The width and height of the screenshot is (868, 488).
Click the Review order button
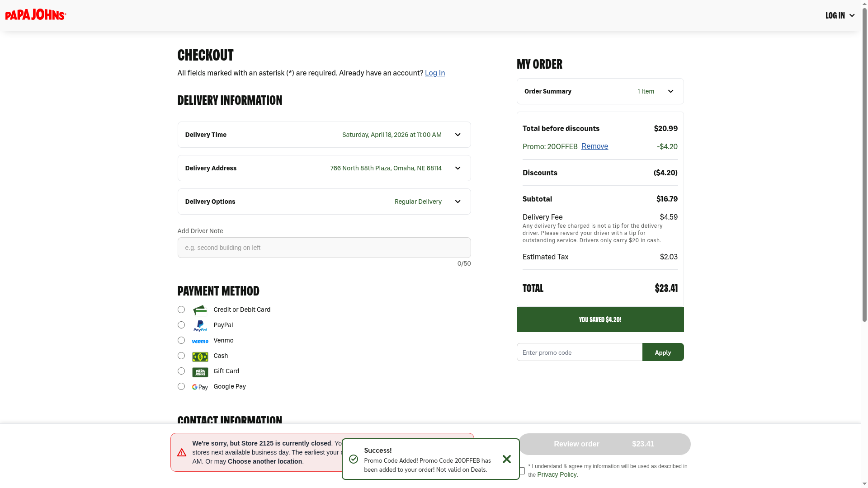pyautogui.click(x=605, y=444)
